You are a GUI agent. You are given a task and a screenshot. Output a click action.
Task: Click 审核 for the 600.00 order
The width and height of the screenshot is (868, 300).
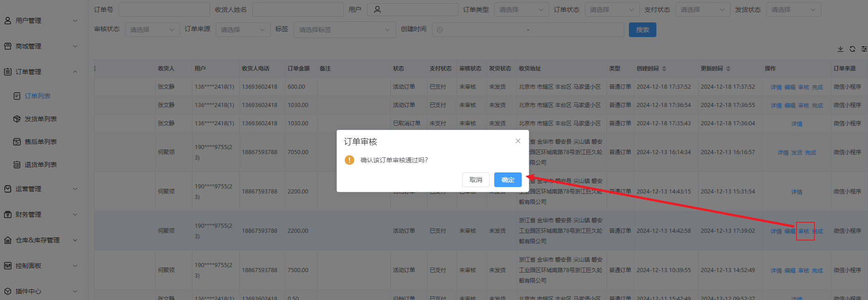point(803,87)
